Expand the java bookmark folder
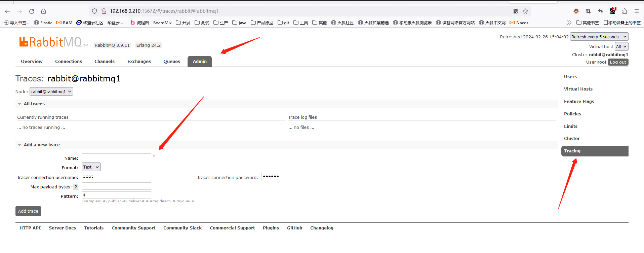Screen dimensions: 644x253 (x=239, y=23)
